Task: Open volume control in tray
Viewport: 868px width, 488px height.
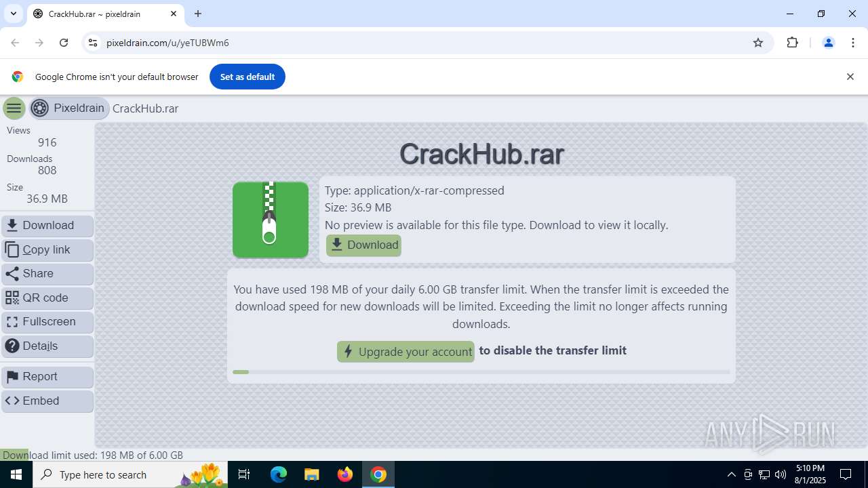Action: pos(781,474)
